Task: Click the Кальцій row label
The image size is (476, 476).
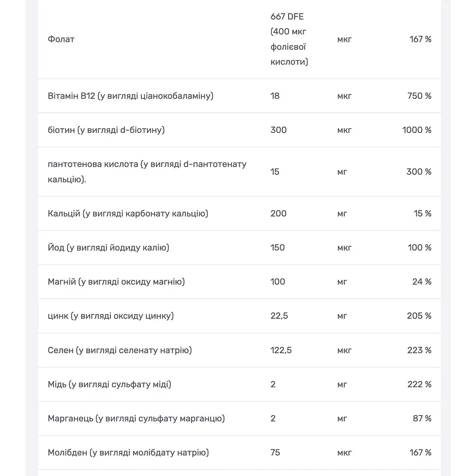Action: click(x=128, y=213)
